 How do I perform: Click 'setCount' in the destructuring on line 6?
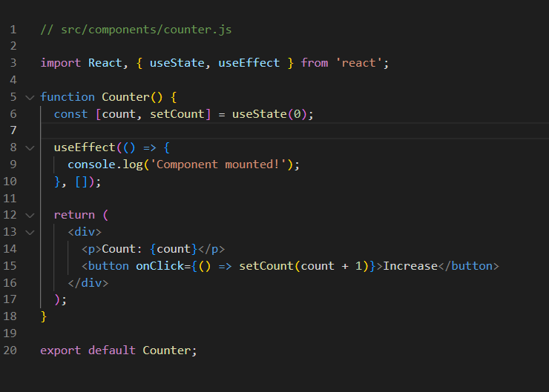(177, 114)
